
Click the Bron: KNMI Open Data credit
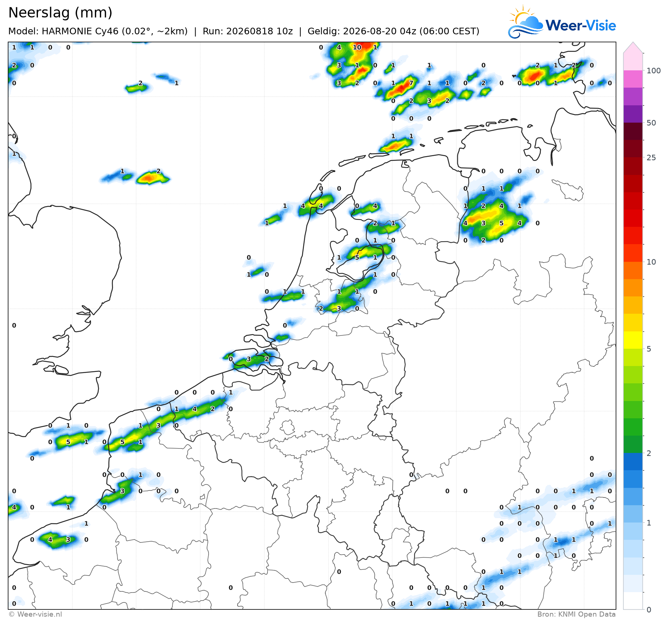pyautogui.click(x=576, y=614)
